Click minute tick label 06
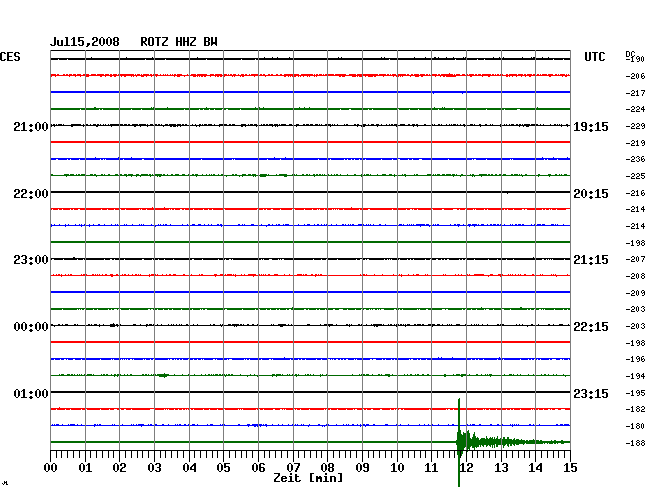Screen dimensions: 650x494 (x=258, y=468)
